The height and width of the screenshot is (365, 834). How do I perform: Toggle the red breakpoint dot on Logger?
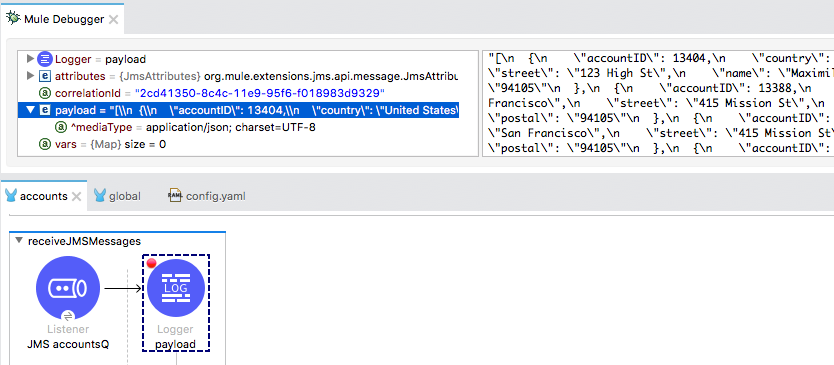pos(152,263)
